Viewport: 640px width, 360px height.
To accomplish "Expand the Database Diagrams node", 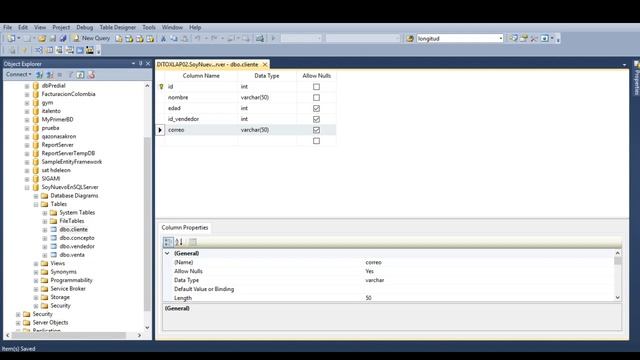I will (36, 196).
